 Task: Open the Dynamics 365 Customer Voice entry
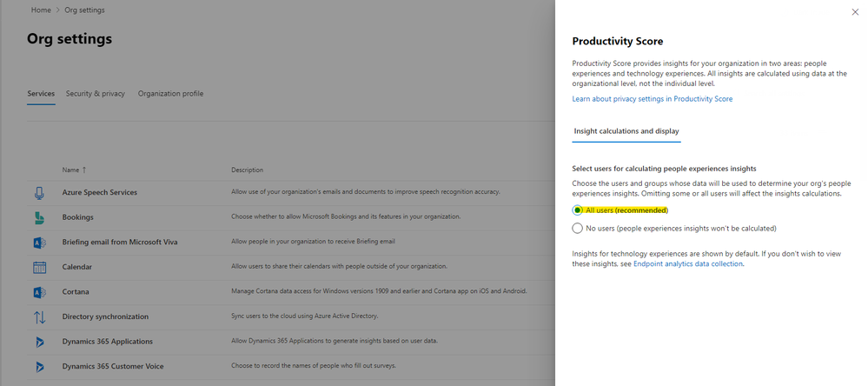(113, 367)
